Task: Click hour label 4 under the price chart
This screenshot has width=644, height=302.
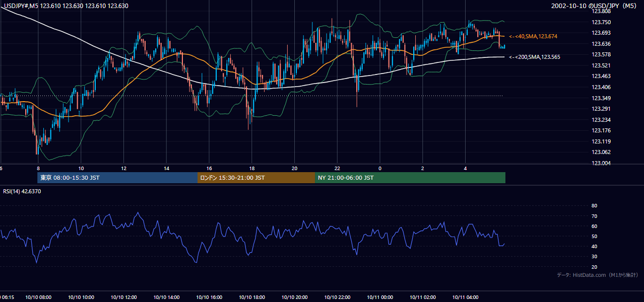Action: tap(466, 168)
